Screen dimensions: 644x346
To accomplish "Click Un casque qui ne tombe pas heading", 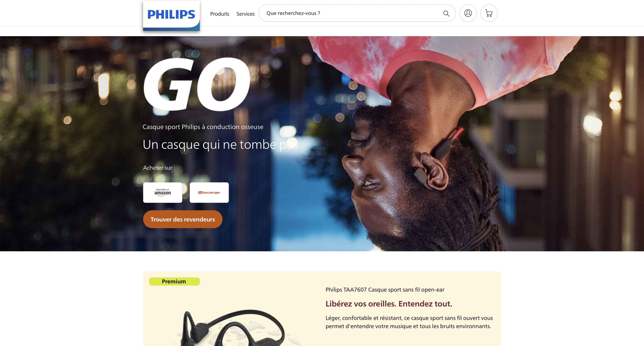I will point(220,145).
